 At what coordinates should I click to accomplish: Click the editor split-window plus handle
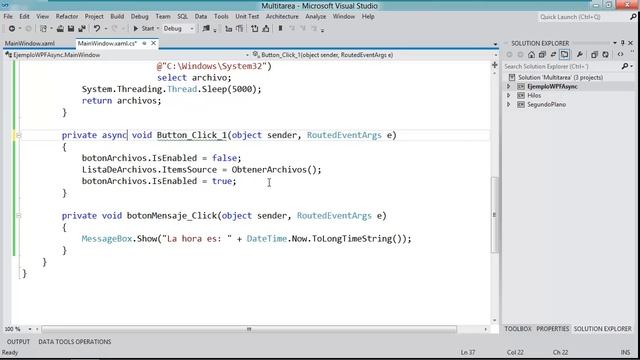click(x=495, y=65)
